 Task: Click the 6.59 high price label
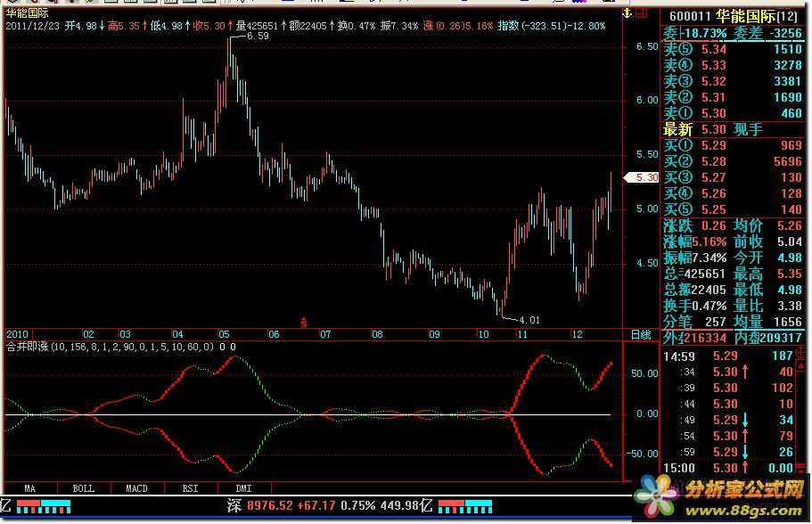[x=258, y=36]
